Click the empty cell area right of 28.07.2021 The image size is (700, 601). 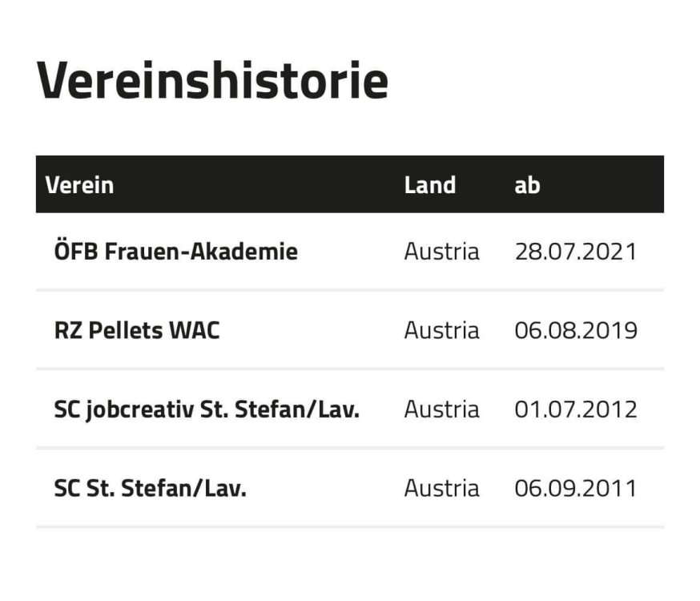coord(651,252)
